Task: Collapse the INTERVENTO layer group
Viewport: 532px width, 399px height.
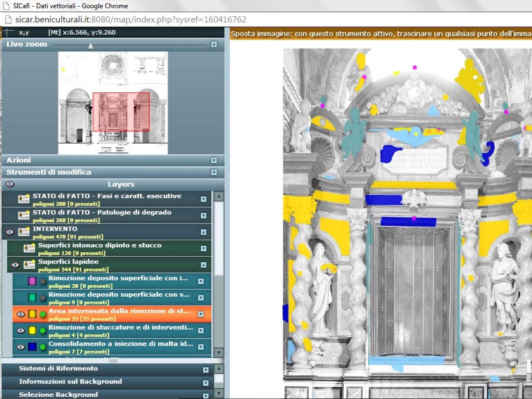Action: (203, 232)
